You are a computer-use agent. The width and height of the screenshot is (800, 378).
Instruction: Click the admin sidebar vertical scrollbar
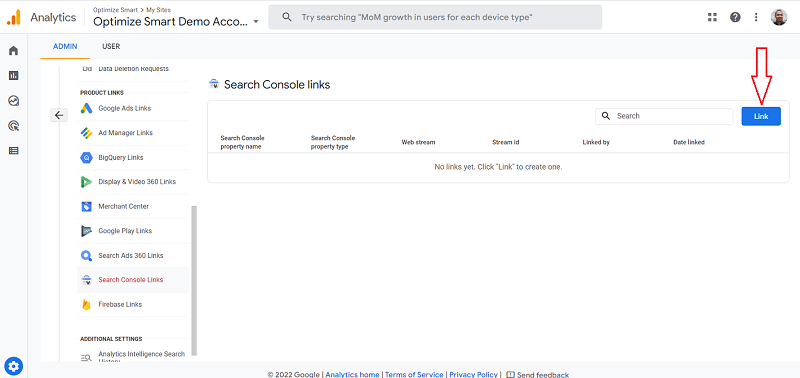[193, 281]
